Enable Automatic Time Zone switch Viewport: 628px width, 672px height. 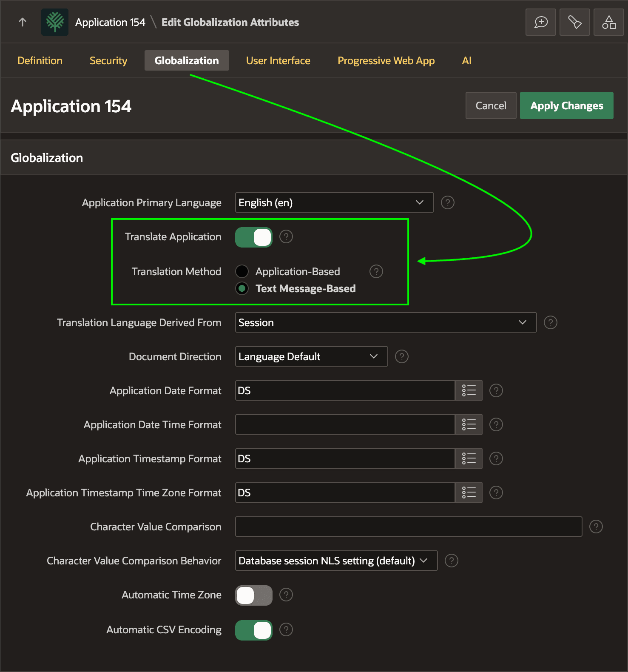pos(254,595)
